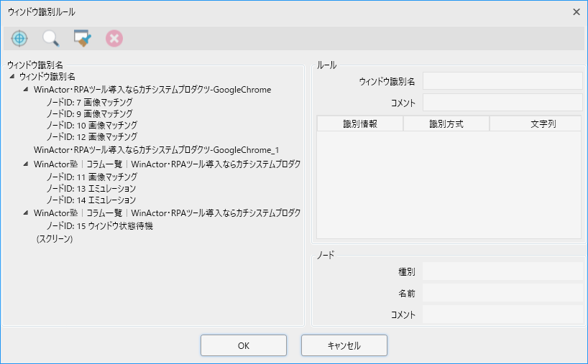Select ノードID: 12 画像マッチング item
This screenshot has height=364, width=588.
pos(91,136)
